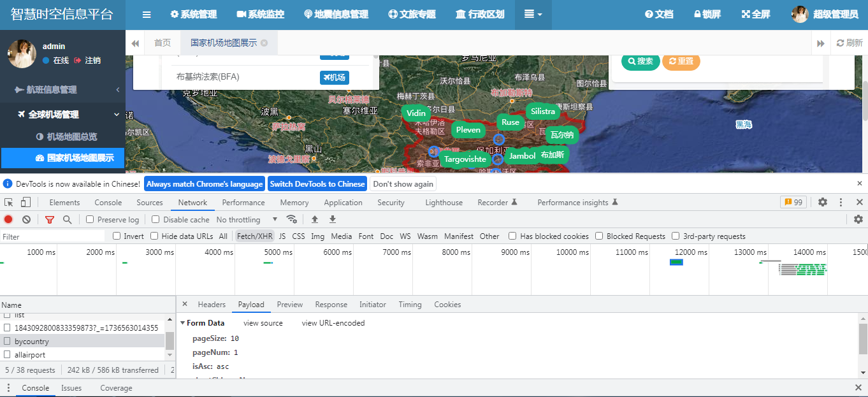Collapse the Form Data section triangle
868x397 pixels.
[x=183, y=323]
